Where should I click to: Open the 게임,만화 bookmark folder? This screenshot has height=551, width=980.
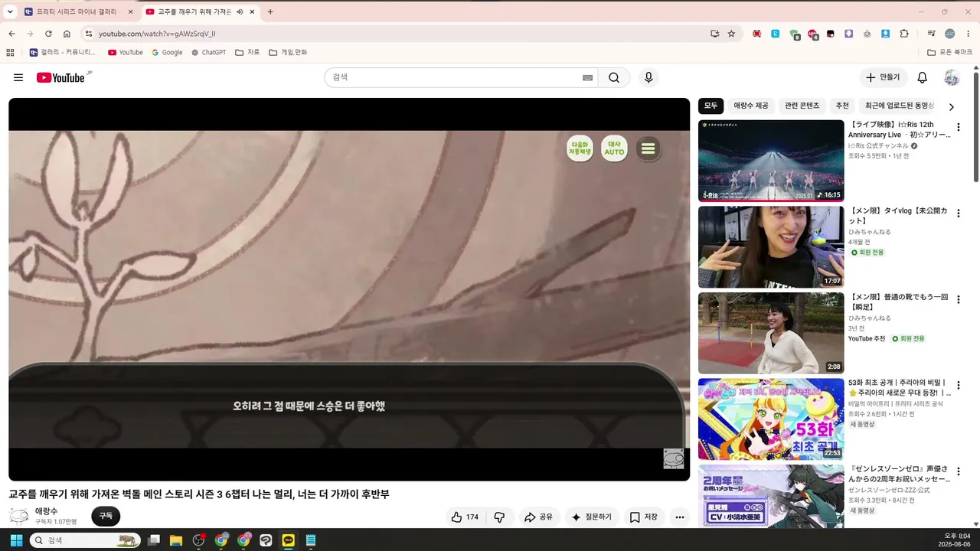[x=288, y=52]
